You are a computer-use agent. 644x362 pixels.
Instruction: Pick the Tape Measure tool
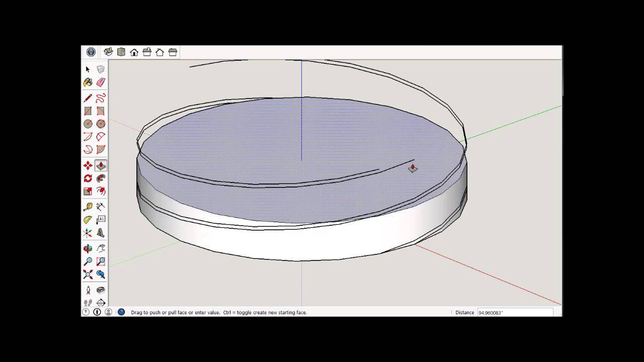click(88, 207)
